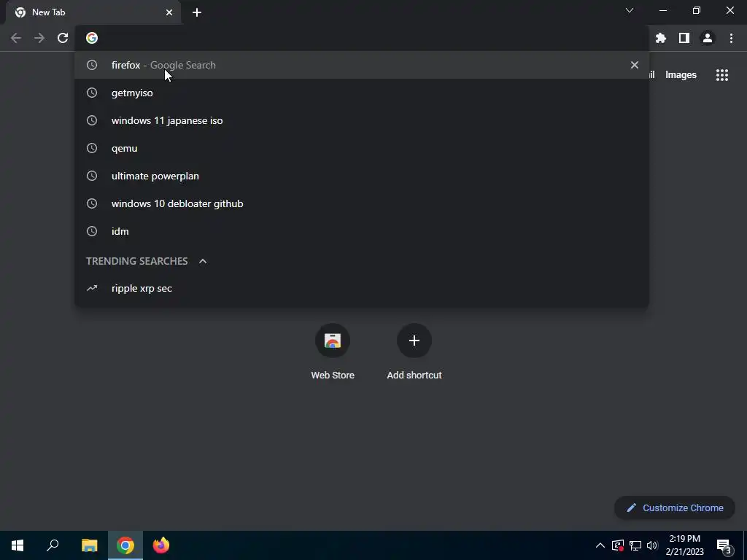The height and width of the screenshot is (560, 747).
Task: Select the idm suggestion
Action: [x=362, y=231]
